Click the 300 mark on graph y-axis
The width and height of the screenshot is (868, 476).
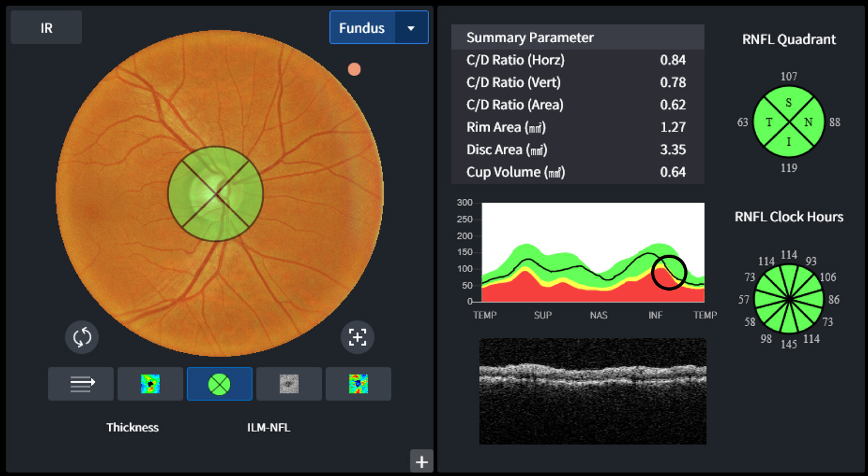[x=464, y=203]
